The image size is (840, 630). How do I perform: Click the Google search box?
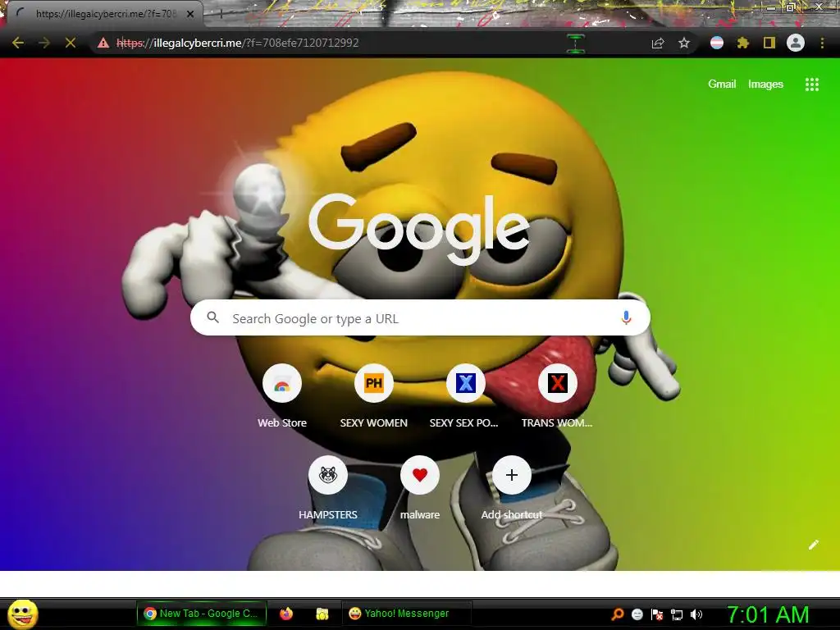420,318
